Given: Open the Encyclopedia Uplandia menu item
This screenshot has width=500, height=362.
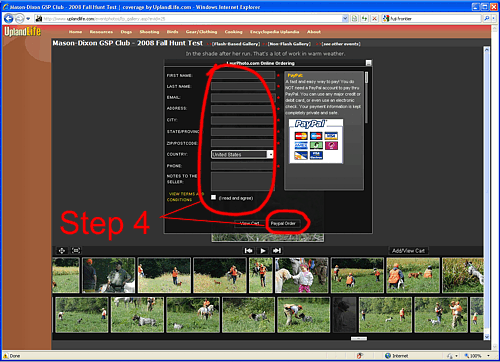Looking at the screenshot, I should pos(274,32).
